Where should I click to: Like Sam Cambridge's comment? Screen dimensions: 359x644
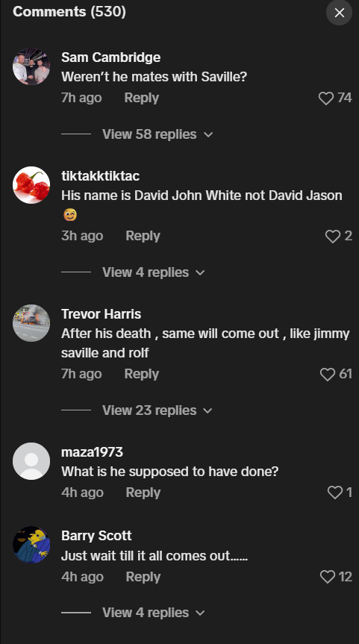(326, 99)
